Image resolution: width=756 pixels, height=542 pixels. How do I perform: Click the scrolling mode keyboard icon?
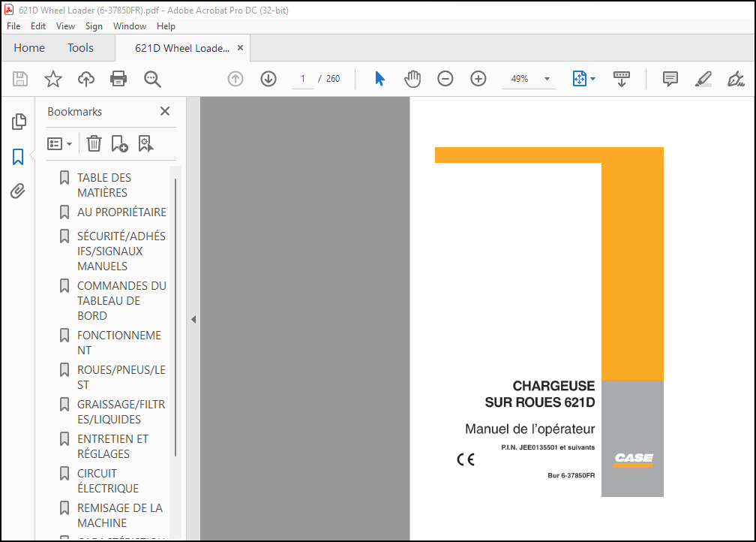point(622,79)
